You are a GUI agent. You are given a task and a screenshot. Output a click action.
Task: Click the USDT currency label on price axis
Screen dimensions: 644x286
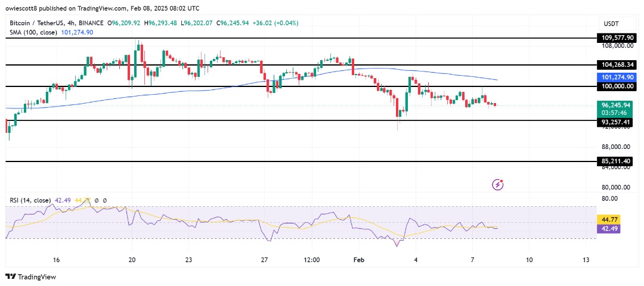point(610,21)
